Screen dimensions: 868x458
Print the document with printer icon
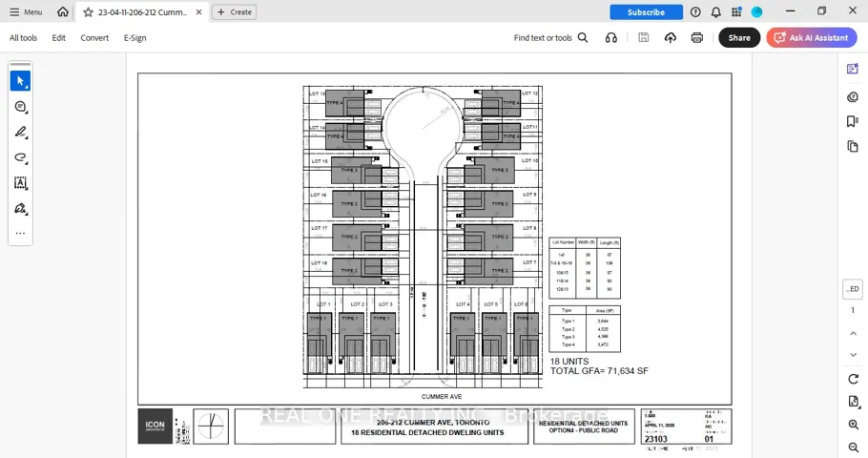(x=697, y=38)
